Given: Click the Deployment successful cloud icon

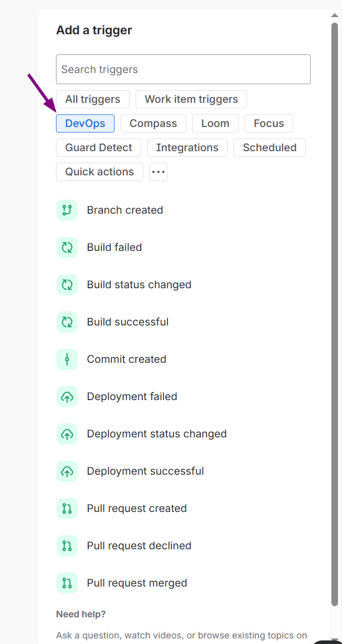Looking at the screenshot, I should (x=67, y=471).
